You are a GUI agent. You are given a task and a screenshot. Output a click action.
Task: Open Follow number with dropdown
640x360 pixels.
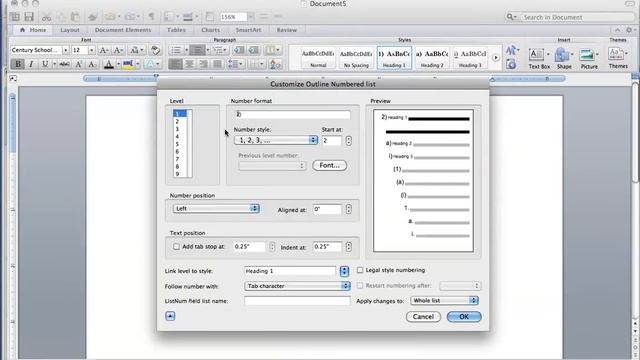pyautogui.click(x=297, y=286)
